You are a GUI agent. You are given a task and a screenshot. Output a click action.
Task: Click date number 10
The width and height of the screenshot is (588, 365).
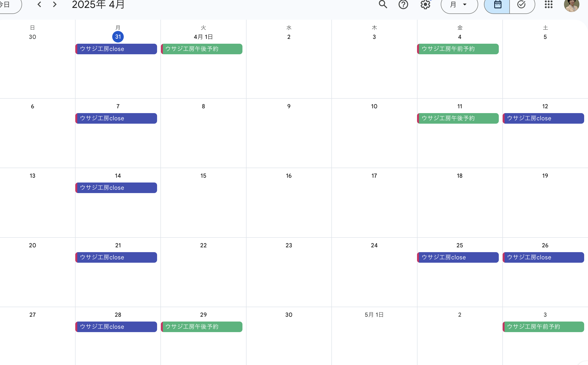(x=374, y=106)
